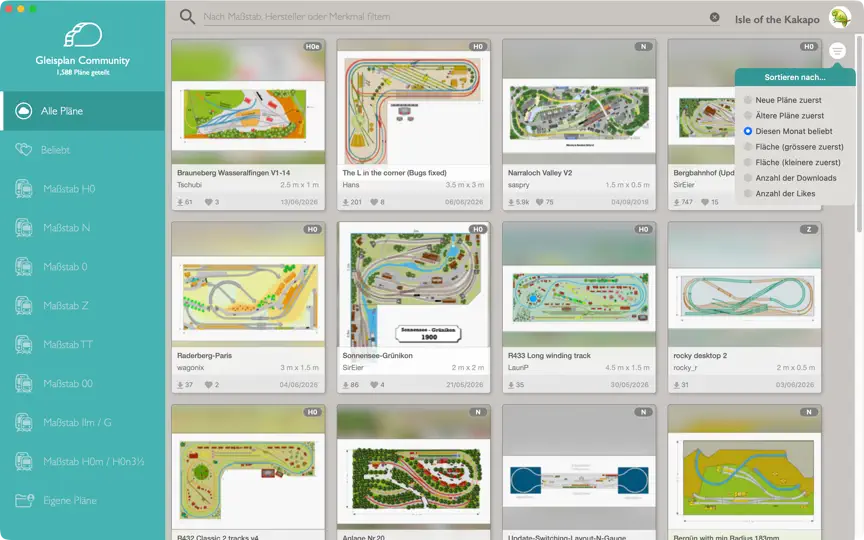This screenshot has height=540, width=864.
Task: Click the Sortieren nach... popup header
Action: (x=795, y=77)
